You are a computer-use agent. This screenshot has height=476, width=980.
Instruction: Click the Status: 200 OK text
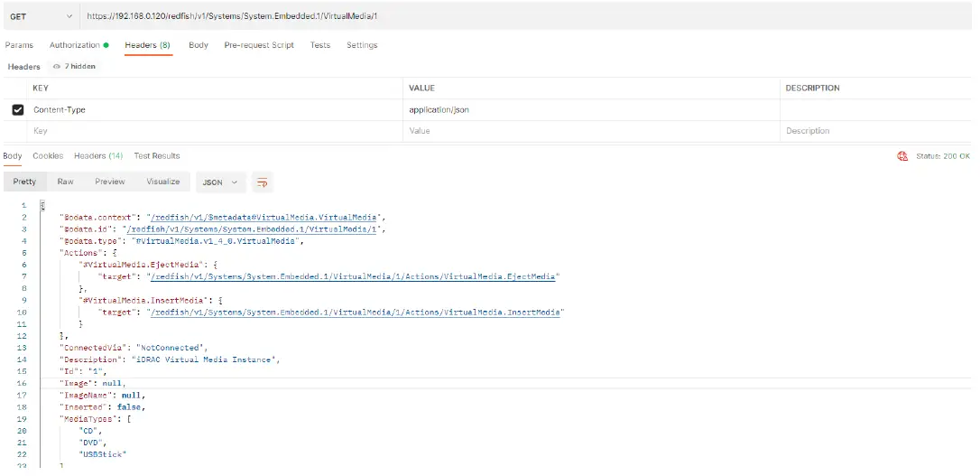click(x=943, y=155)
